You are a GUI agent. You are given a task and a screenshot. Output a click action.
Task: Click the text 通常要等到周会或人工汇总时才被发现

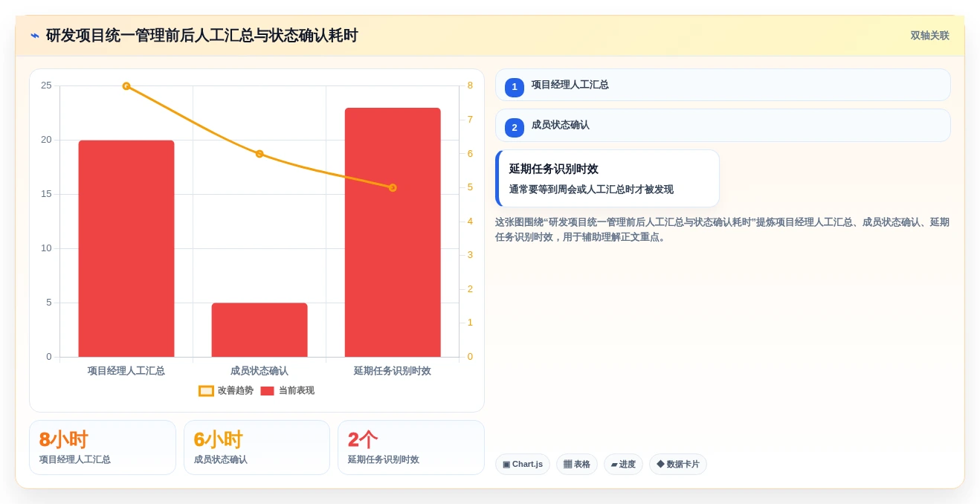coord(591,190)
